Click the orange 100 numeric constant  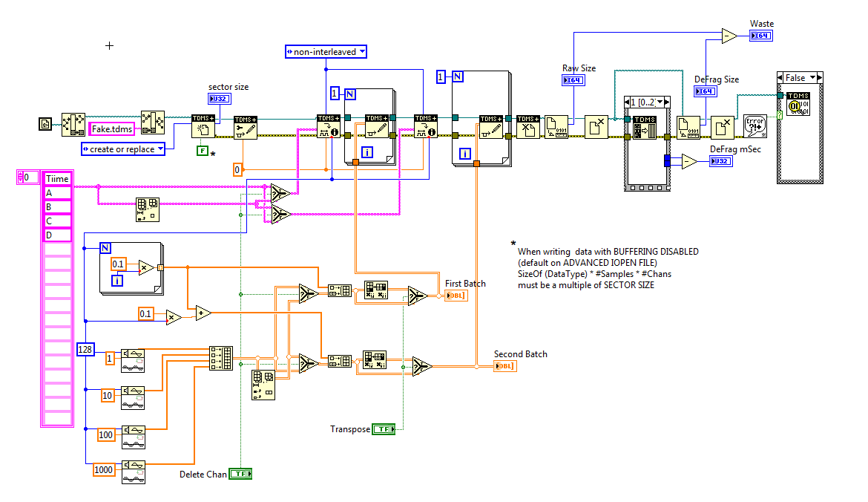point(106,435)
